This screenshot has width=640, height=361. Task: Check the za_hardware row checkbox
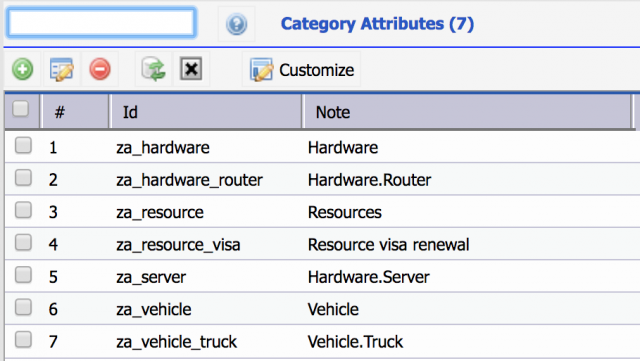click(x=23, y=145)
